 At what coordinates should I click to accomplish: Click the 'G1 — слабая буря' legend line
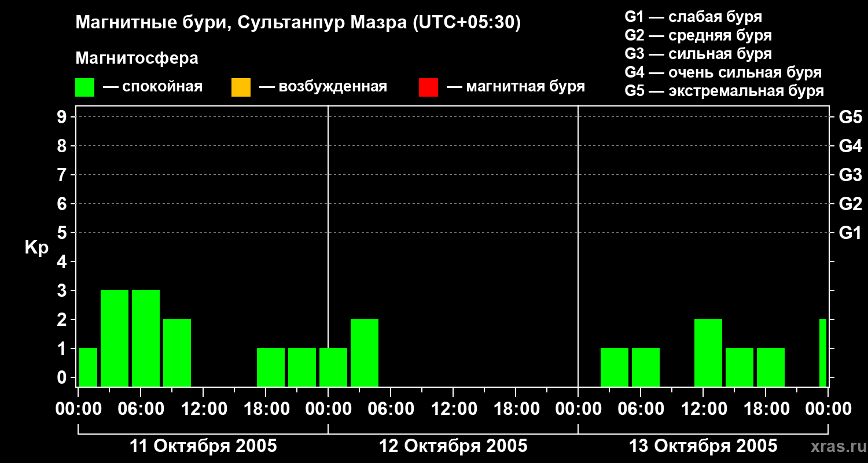click(693, 17)
